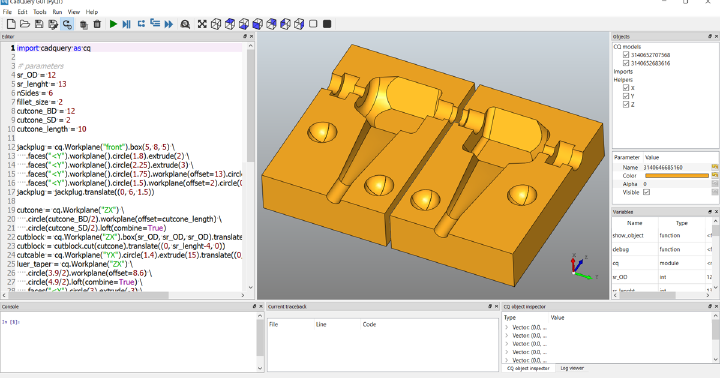Screen dimensions: 720x378
Task: Open the Run menu
Action: point(57,12)
